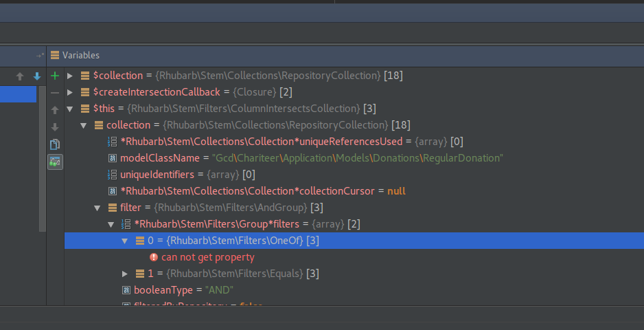
Task: Click the previous frame up arrow
Action: tap(20, 76)
